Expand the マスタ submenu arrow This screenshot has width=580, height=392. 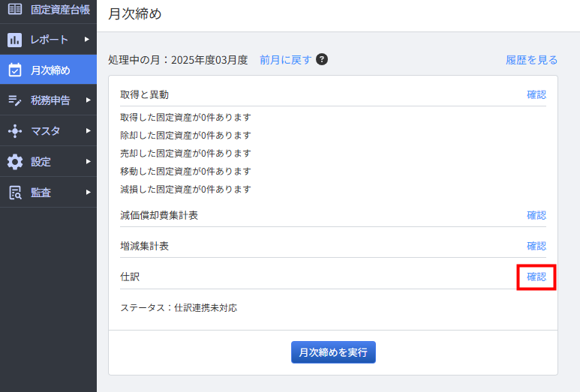[87, 131]
